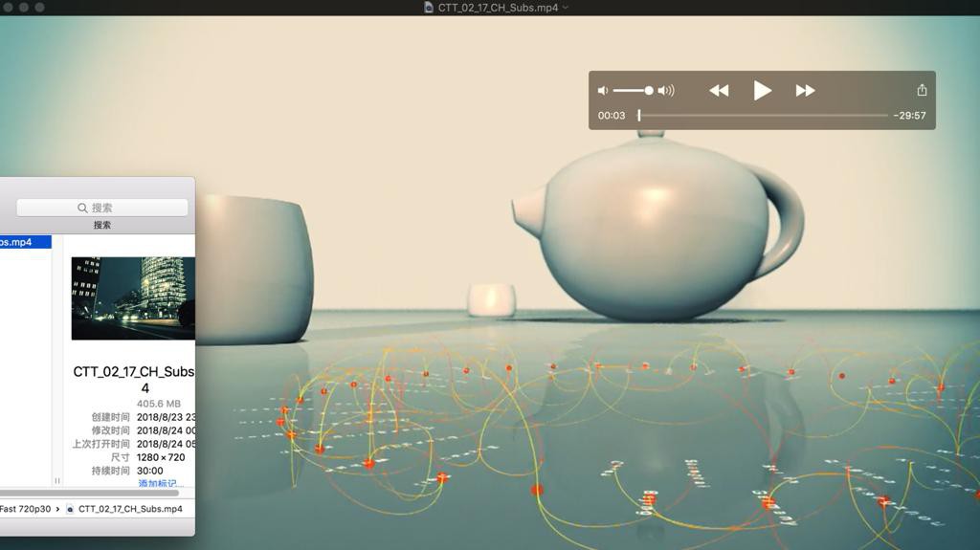
Task: Adjust the volume slider knob
Action: click(649, 91)
